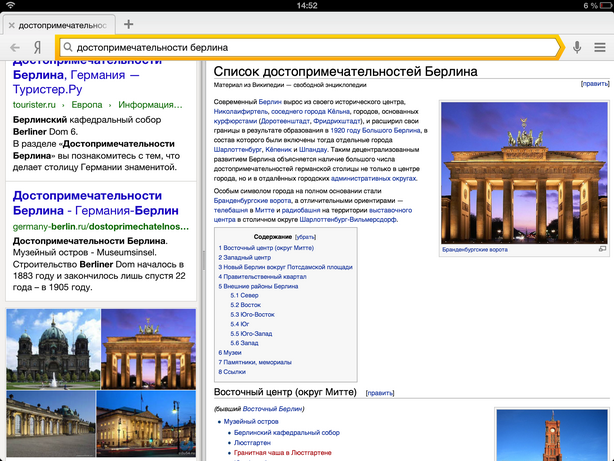Activate voice search microphone

(577, 47)
